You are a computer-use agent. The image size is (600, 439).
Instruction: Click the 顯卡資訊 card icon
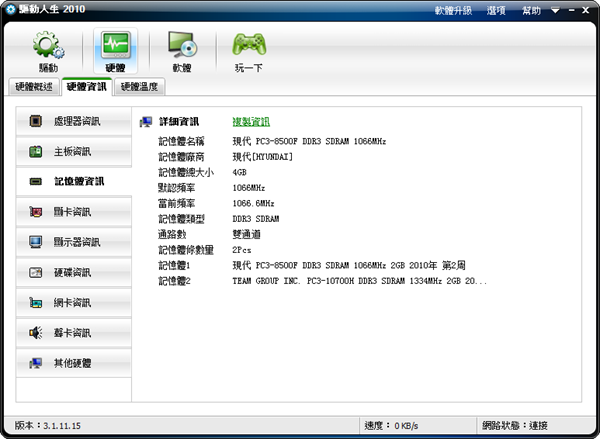point(36,212)
